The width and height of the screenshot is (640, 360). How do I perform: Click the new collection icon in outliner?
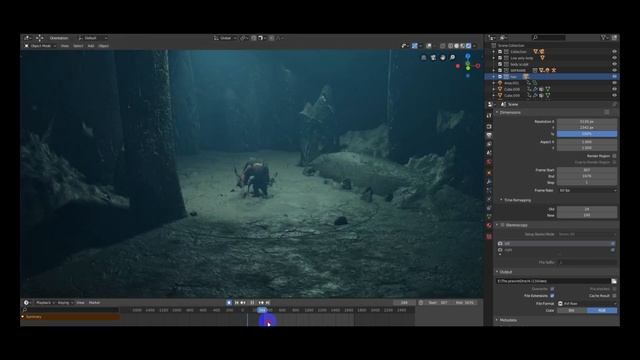point(614,38)
